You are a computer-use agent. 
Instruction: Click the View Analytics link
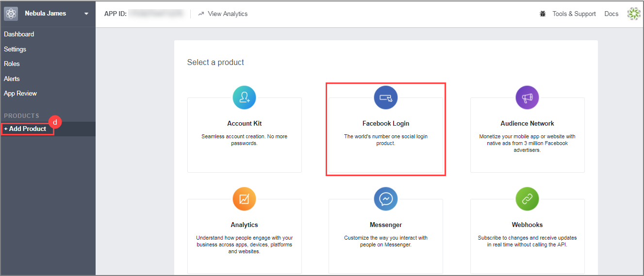pos(228,14)
